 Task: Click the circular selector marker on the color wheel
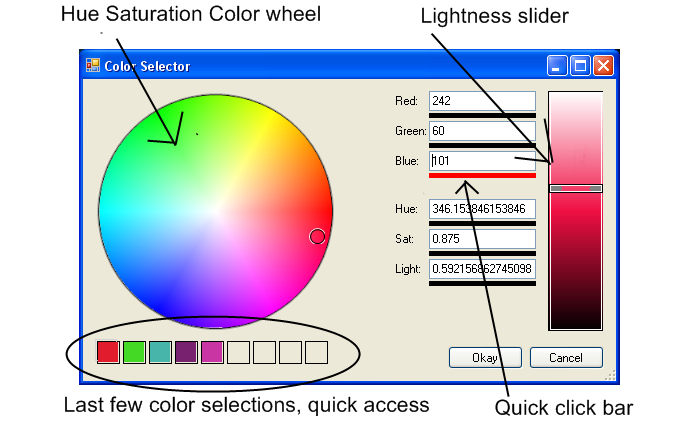[317, 236]
